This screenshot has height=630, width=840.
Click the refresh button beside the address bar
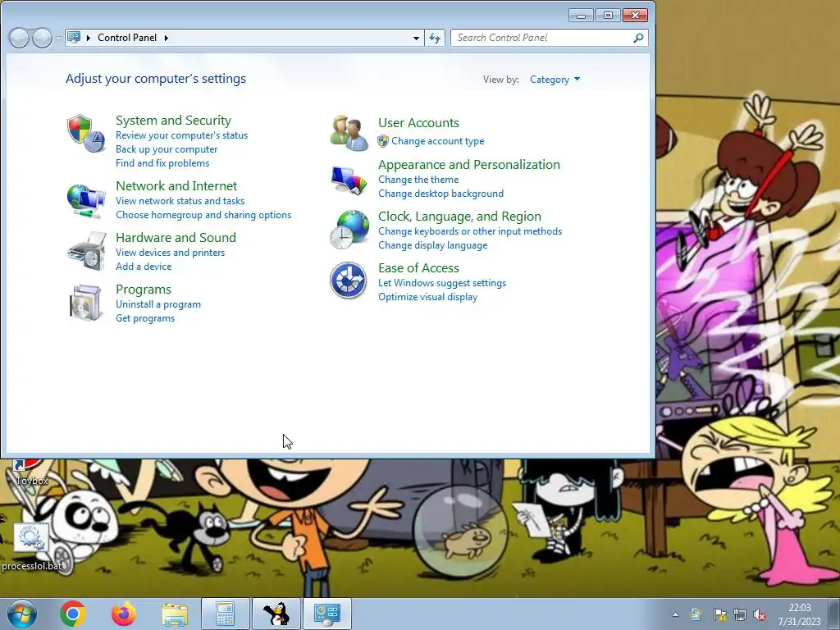coord(435,38)
